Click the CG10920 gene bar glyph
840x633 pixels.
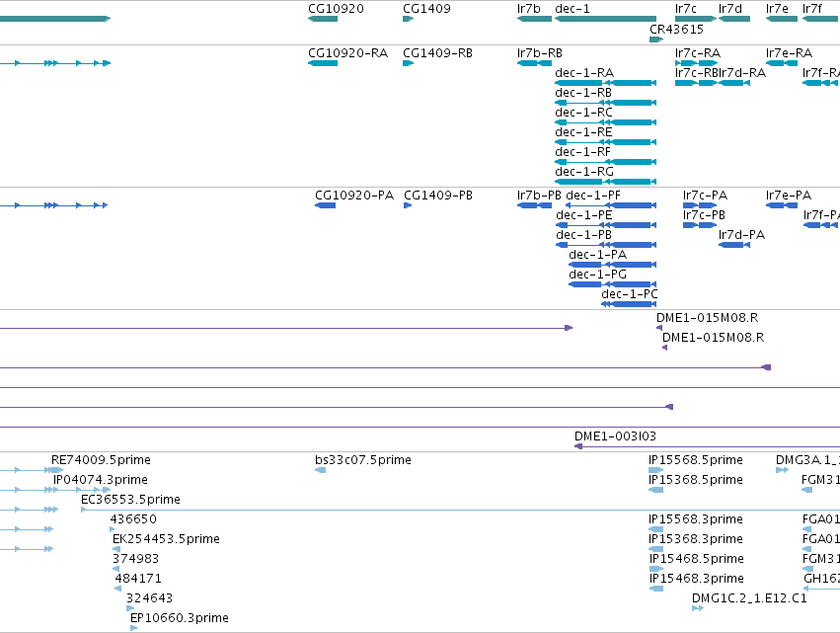click(323, 19)
